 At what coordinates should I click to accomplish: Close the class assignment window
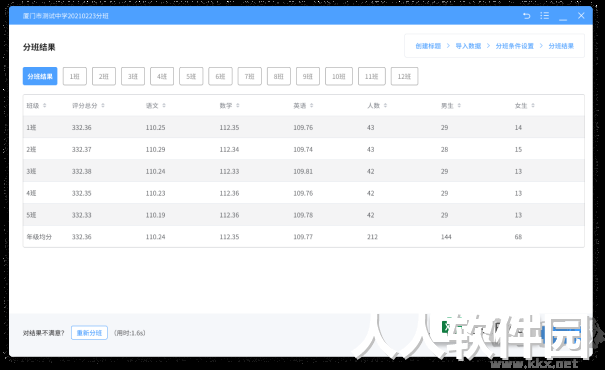click(581, 16)
